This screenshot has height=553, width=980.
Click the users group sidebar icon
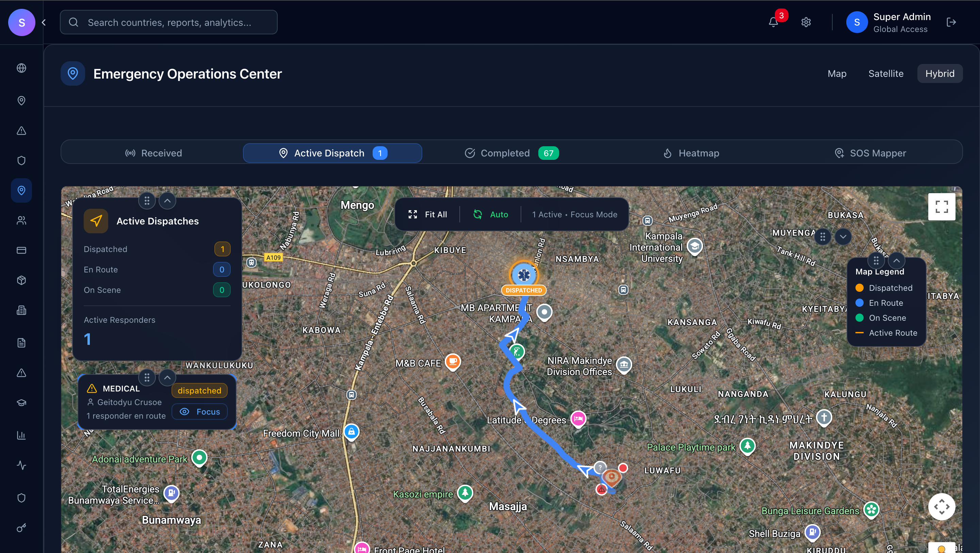click(21, 220)
